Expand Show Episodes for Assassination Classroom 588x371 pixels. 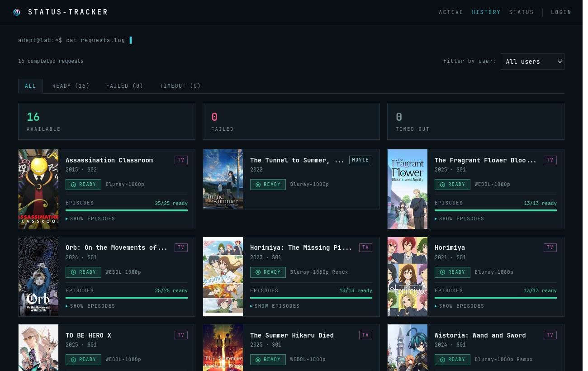[x=90, y=219]
